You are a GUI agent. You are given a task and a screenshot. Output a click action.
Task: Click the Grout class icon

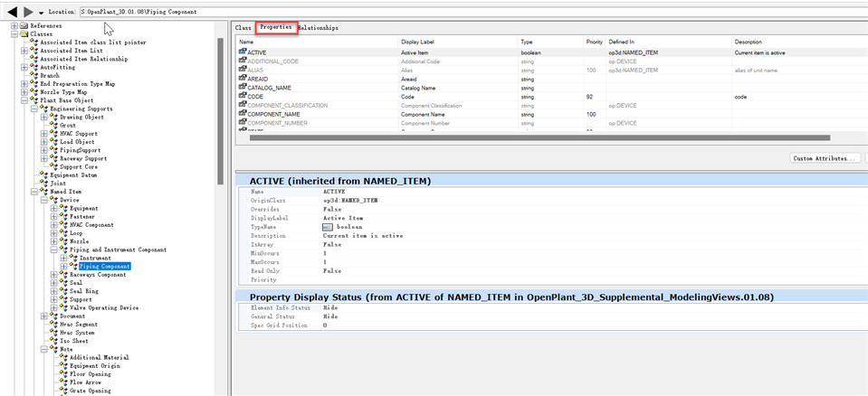click(54, 126)
